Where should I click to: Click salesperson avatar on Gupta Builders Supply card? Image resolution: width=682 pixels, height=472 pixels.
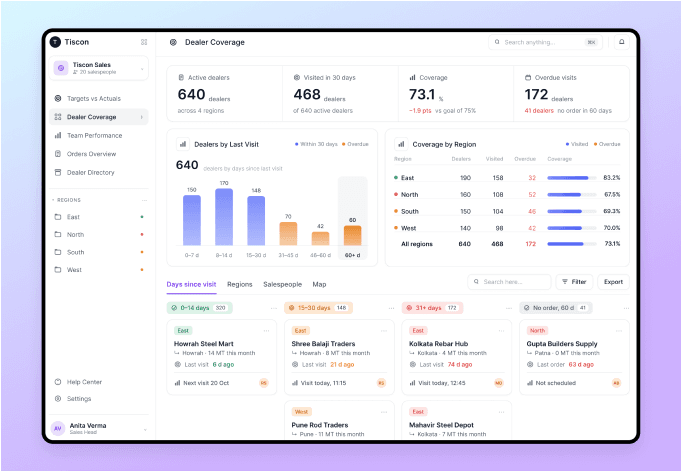(616, 383)
